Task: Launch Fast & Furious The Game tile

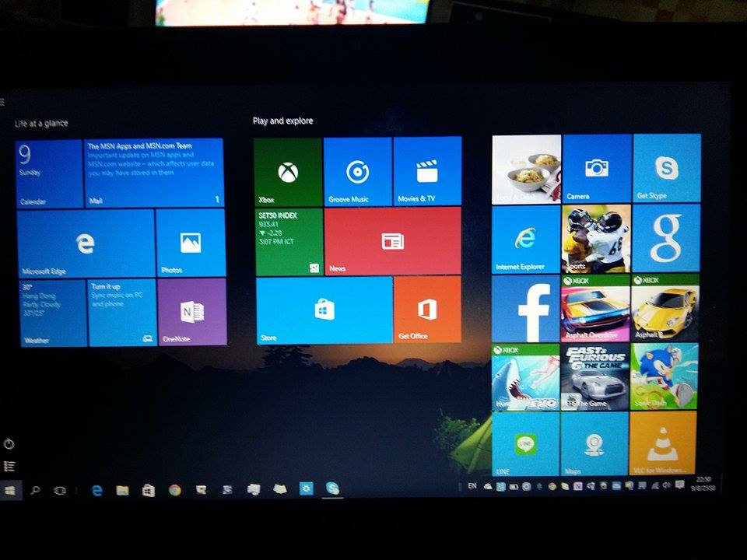Action: tap(595, 377)
